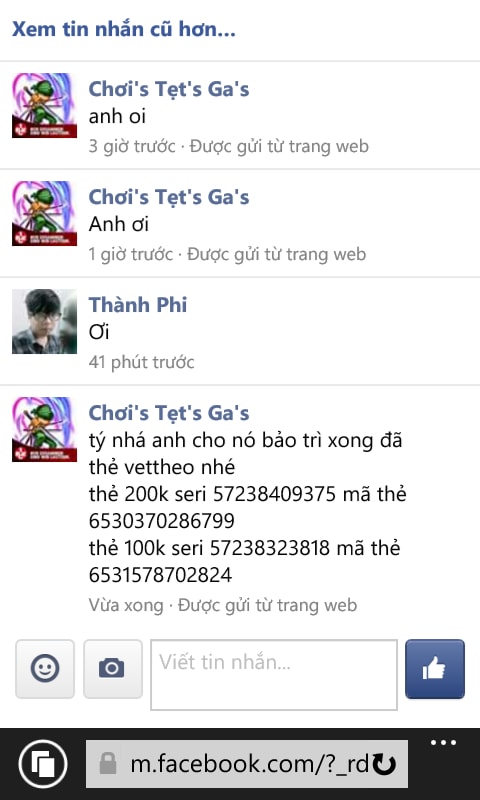Reload the page using refresh icon

click(x=384, y=764)
